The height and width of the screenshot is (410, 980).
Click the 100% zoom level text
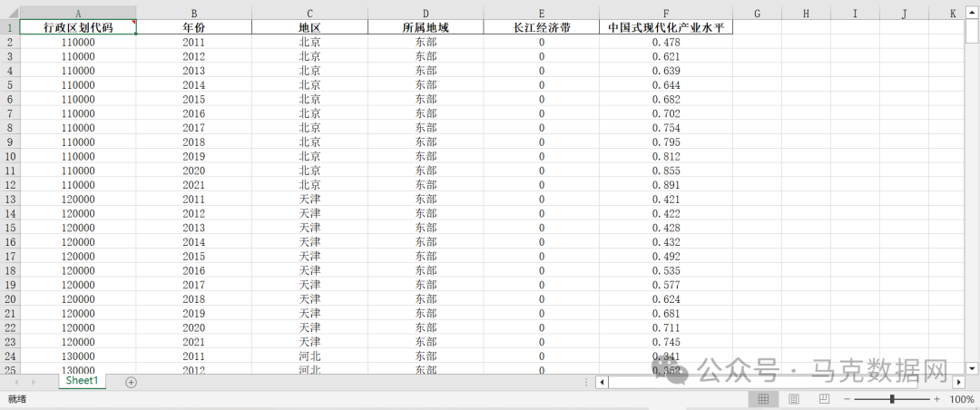point(961,399)
